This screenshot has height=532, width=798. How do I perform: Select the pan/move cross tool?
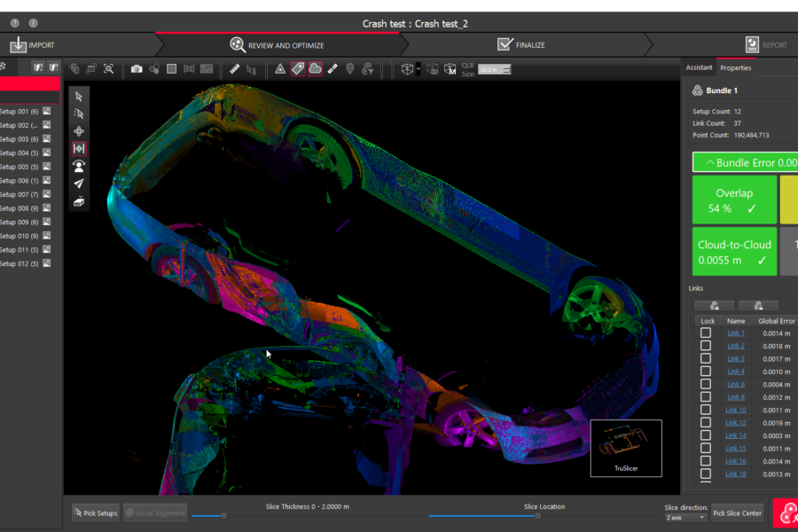79,131
